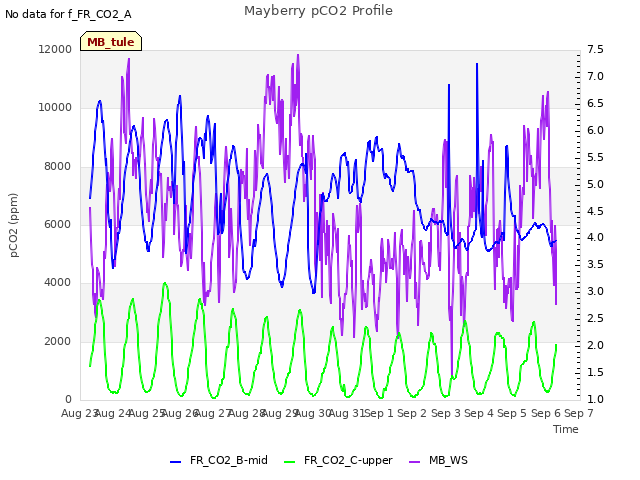Click the 10000 y-axis tick label

pyautogui.click(x=55, y=108)
